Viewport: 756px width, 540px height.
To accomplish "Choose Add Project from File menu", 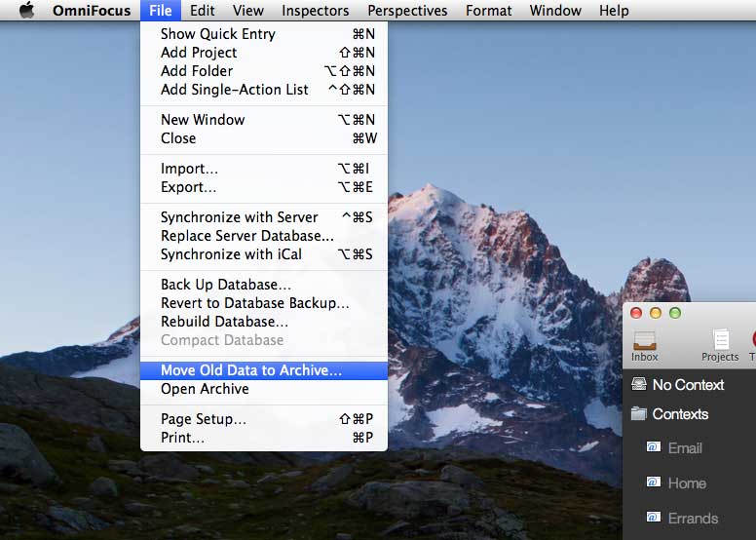I will 264,52.
